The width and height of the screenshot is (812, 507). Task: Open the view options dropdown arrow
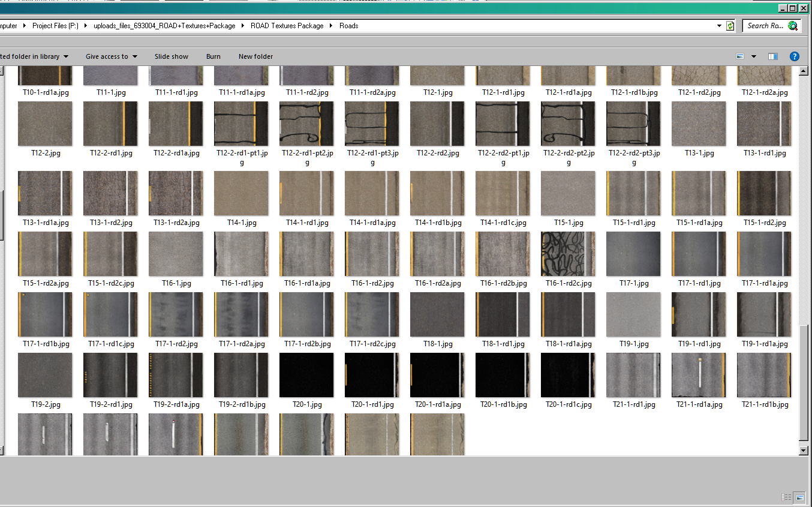[x=754, y=56]
